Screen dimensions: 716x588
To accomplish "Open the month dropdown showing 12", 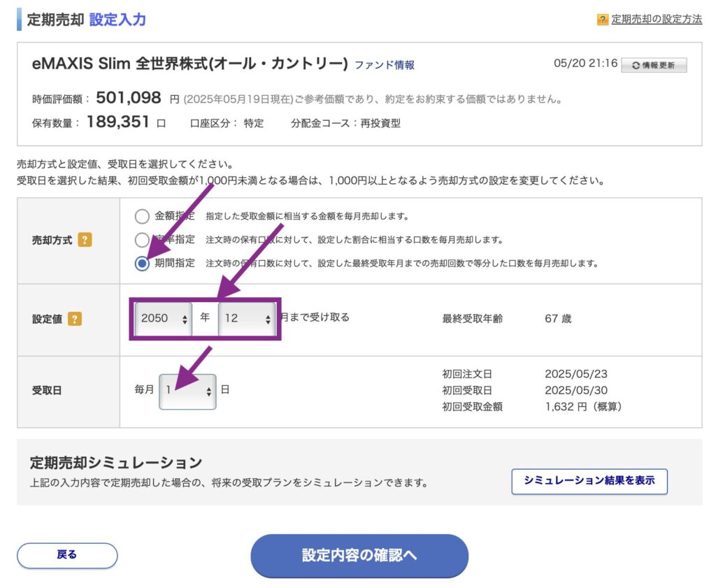I will click(x=247, y=319).
